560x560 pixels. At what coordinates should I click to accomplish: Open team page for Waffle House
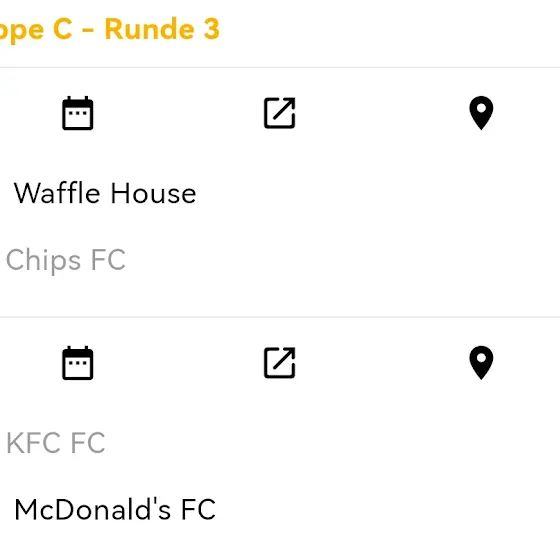105,193
